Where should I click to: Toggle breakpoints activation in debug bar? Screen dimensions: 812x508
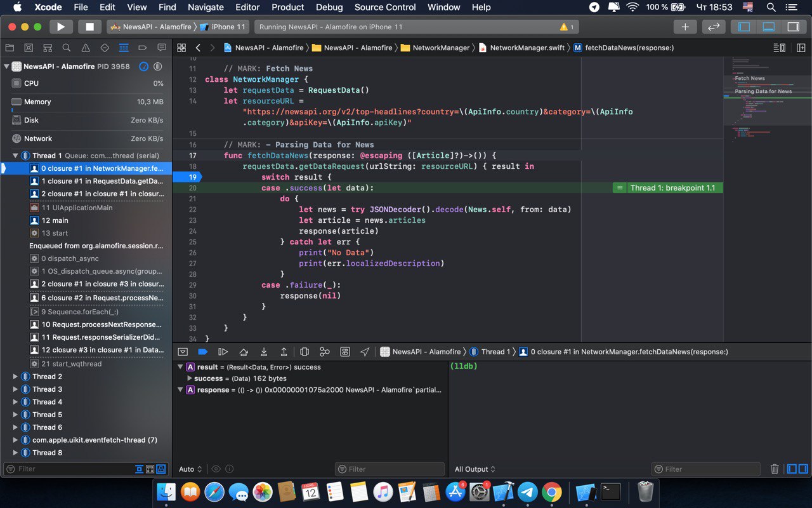coord(202,352)
